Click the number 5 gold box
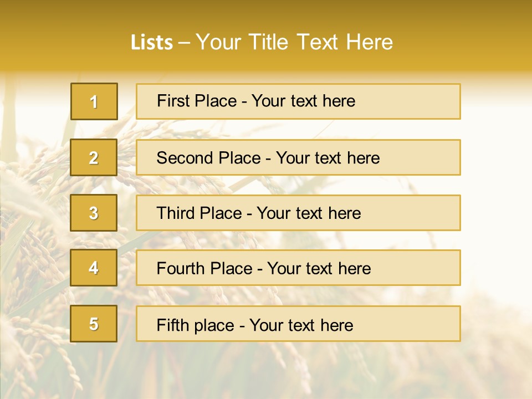This screenshot has height=399, width=532. [94, 324]
